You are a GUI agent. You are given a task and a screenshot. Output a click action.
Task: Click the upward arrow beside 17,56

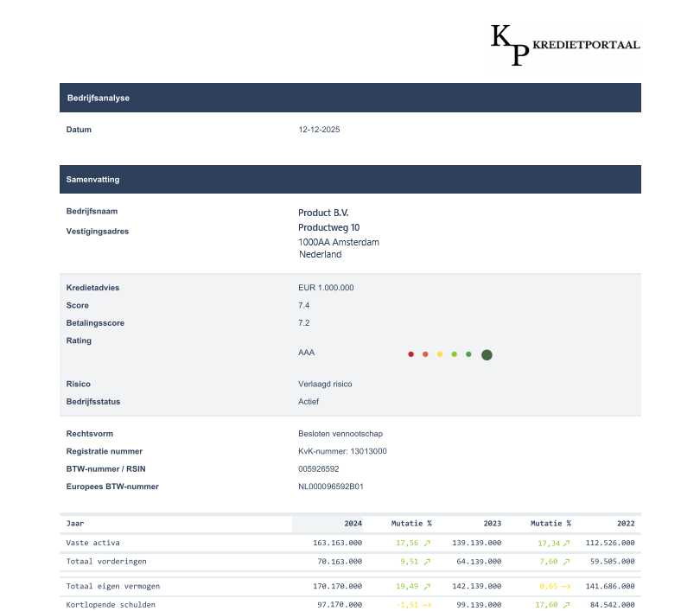tap(427, 543)
